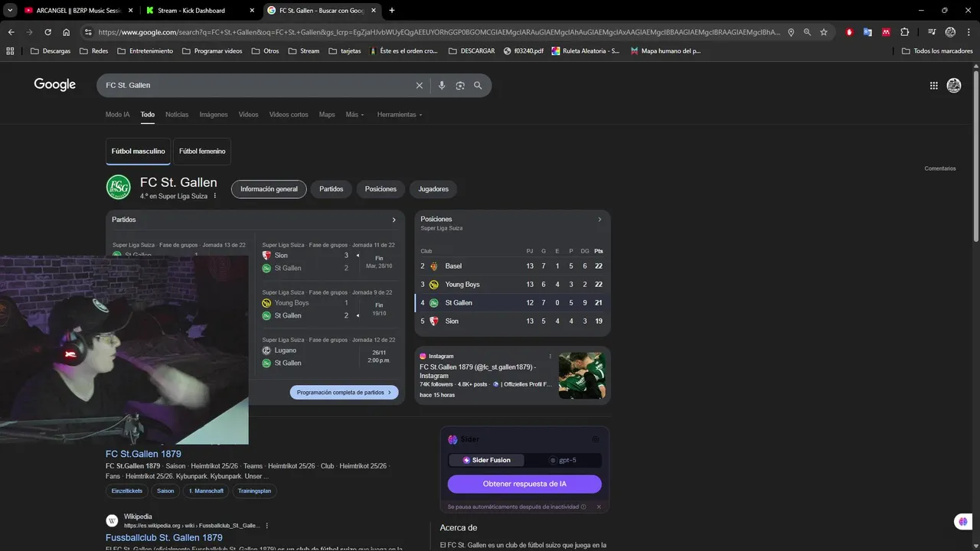This screenshot has width=980, height=551.
Task: Open Todos los marcadores folder
Action: (937, 51)
